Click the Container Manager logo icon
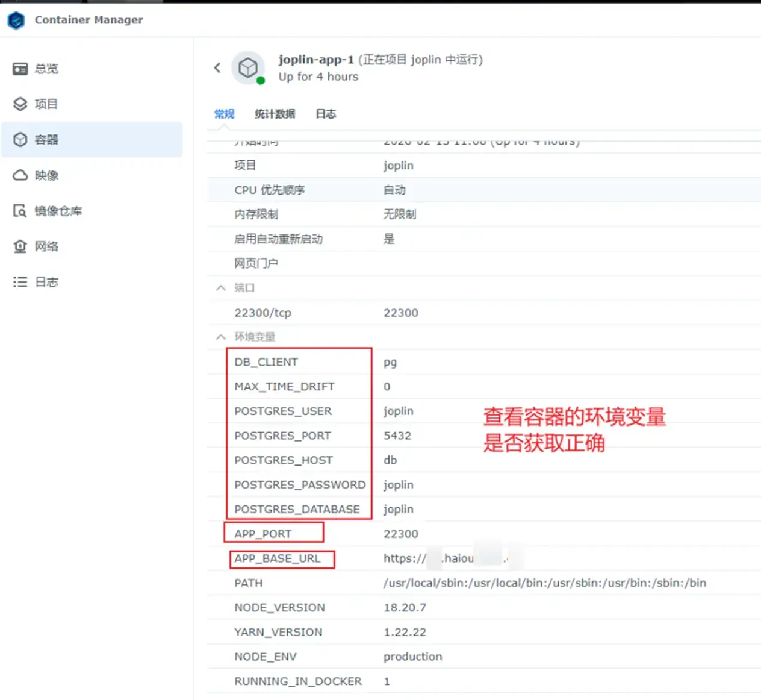 tap(16, 20)
